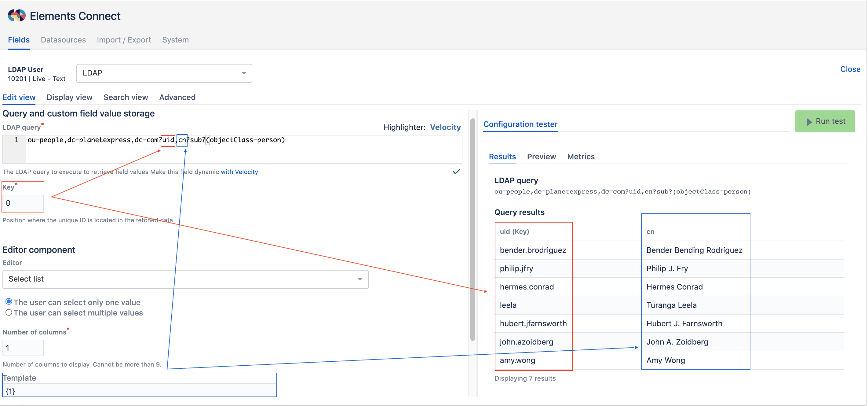The height and width of the screenshot is (406, 868).
Task: Open the Search view tab
Action: click(125, 97)
